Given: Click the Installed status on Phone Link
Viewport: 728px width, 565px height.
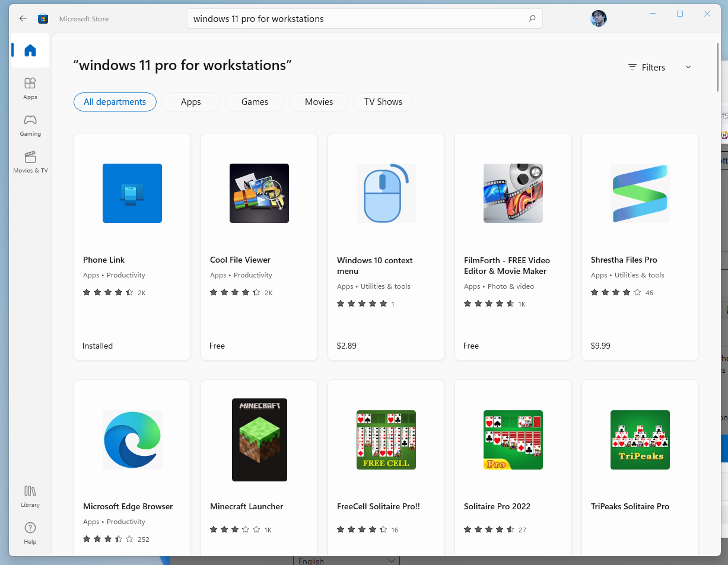Looking at the screenshot, I should tap(98, 346).
